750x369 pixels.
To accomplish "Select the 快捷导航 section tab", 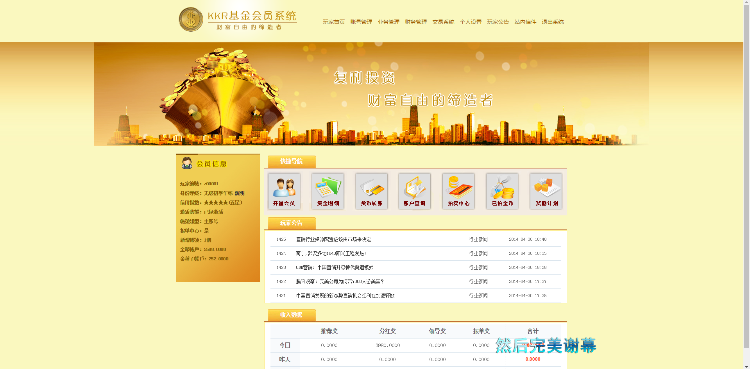I will tap(292, 161).
